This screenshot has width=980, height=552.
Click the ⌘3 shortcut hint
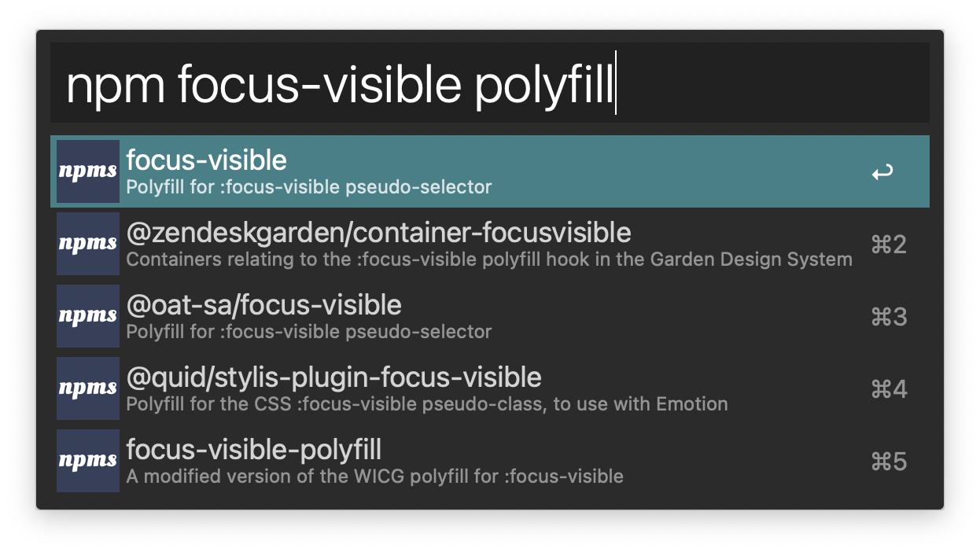[889, 317]
